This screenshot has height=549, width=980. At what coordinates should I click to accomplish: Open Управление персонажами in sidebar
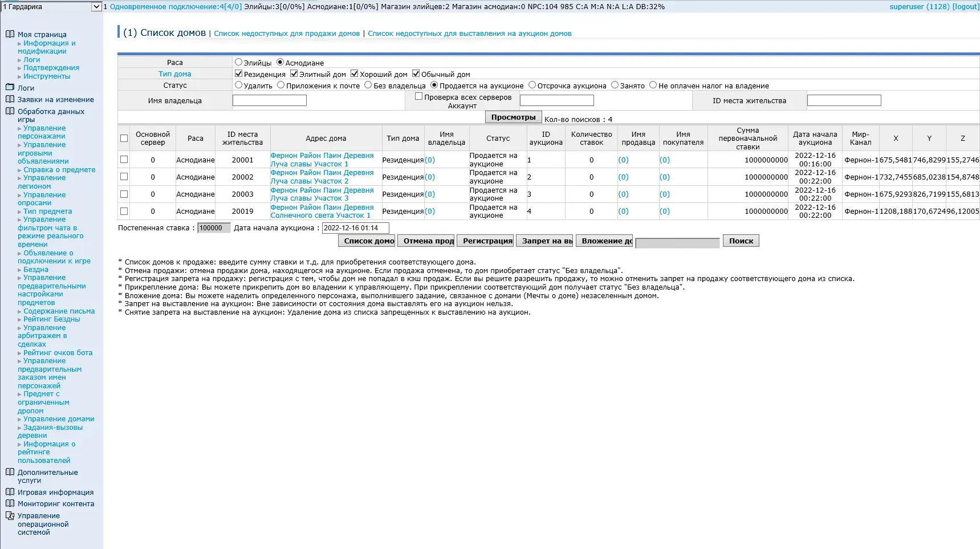click(x=42, y=132)
